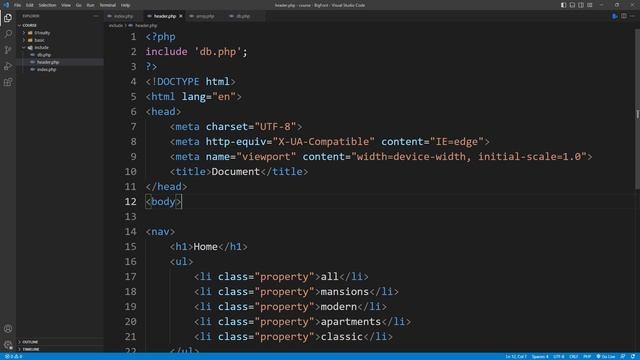Click line number 12 in gutter
This screenshot has width=640, height=360.
[x=131, y=202]
